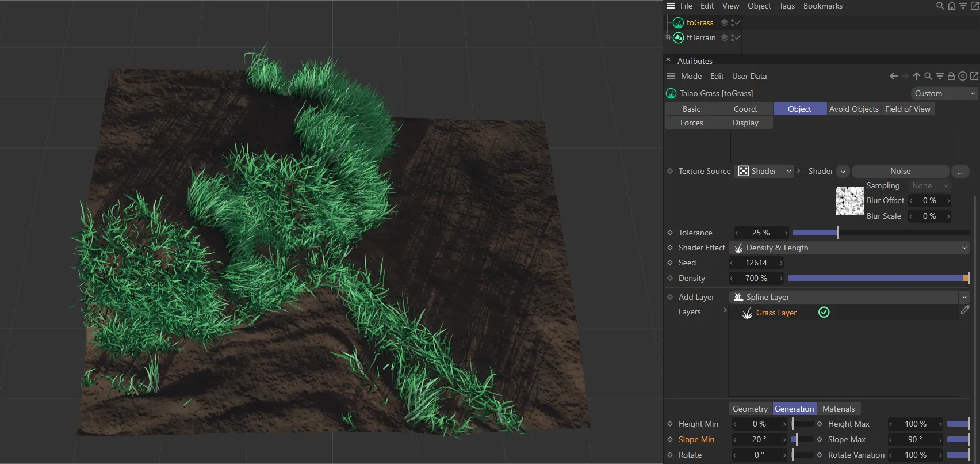Viewport: 980px width, 464px height.
Task: Click the toGrass object icon in Object Manager
Action: (678, 23)
